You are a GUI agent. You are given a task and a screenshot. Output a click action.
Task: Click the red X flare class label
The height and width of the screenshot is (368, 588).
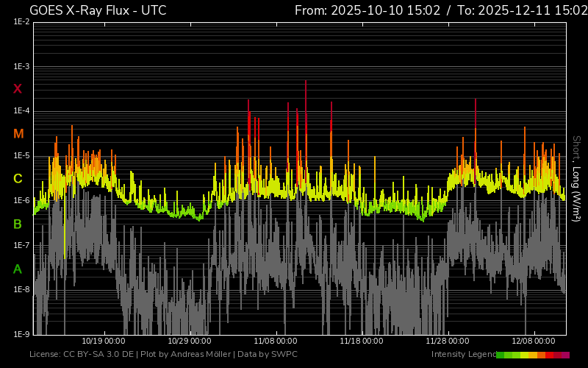coord(18,89)
